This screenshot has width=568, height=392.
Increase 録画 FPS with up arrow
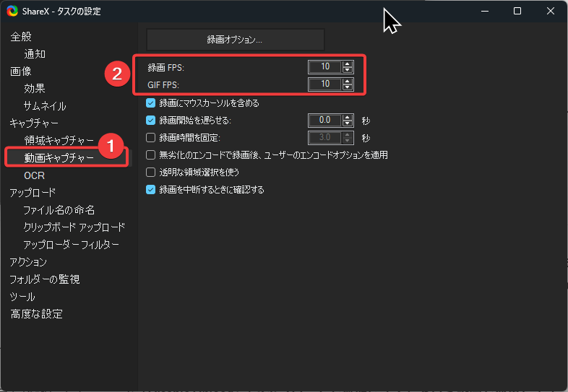click(x=348, y=64)
